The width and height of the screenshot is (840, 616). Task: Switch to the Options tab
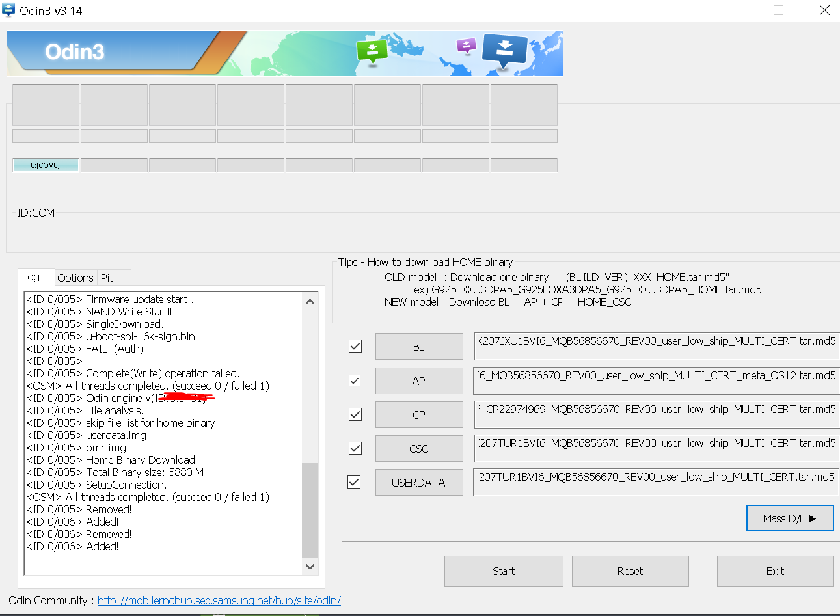point(75,278)
